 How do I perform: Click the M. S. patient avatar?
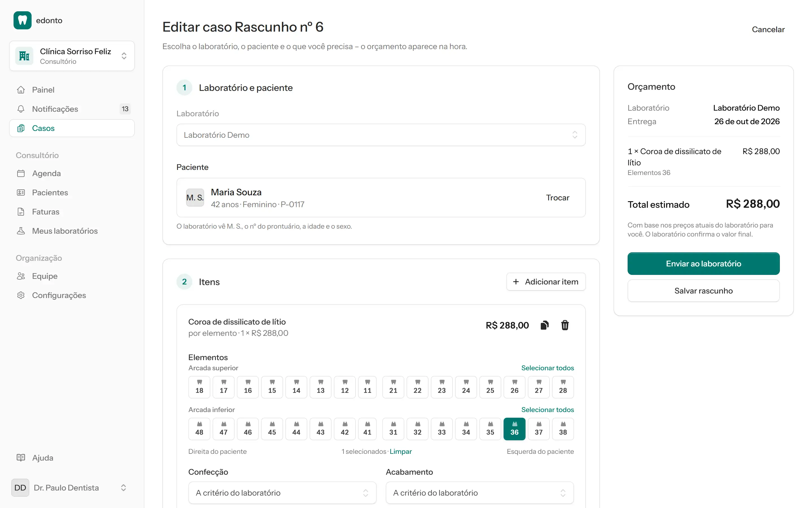click(x=195, y=198)
